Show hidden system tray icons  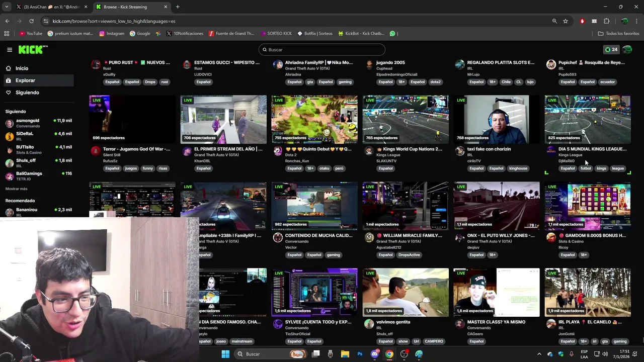pos(539,354)
